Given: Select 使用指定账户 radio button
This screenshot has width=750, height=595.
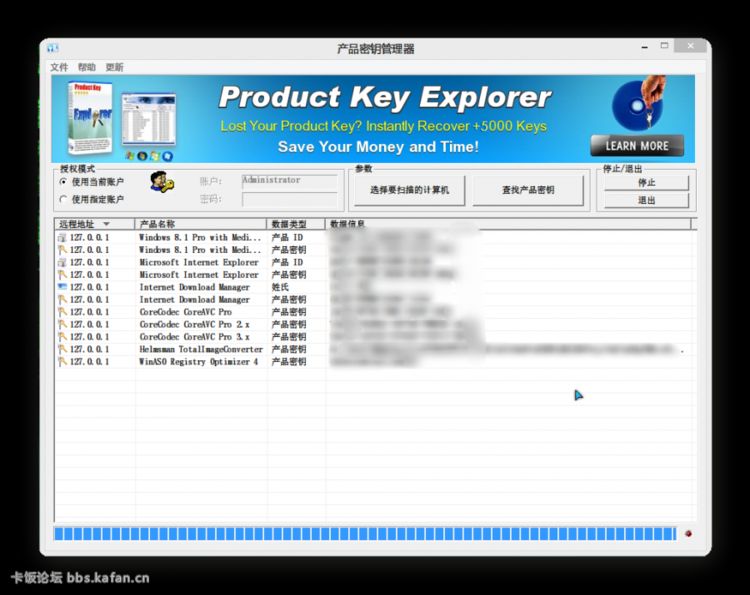Looking at the screenshot, I should (x=92, y=199).
